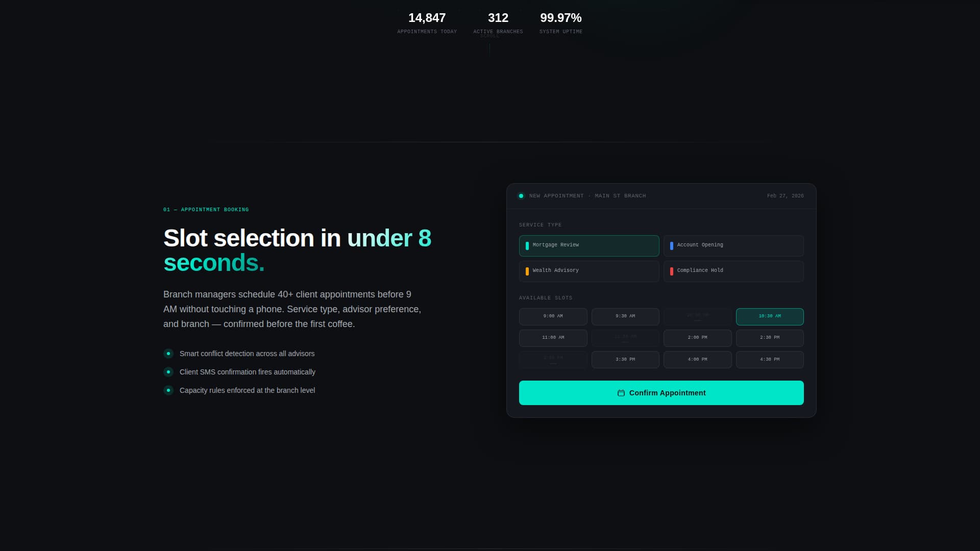Click the Slot selection in under 8 seconds heading

pyautogui.click(x=297, y=251)
